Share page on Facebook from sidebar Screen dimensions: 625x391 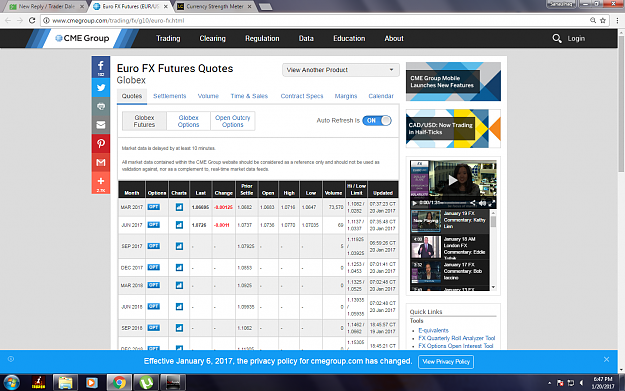tap(101, 67)
